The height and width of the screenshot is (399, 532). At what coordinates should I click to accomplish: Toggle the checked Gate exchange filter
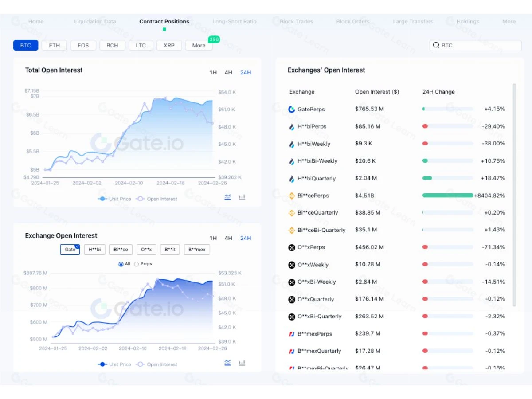pyautogui.click(x=70, y=250)
